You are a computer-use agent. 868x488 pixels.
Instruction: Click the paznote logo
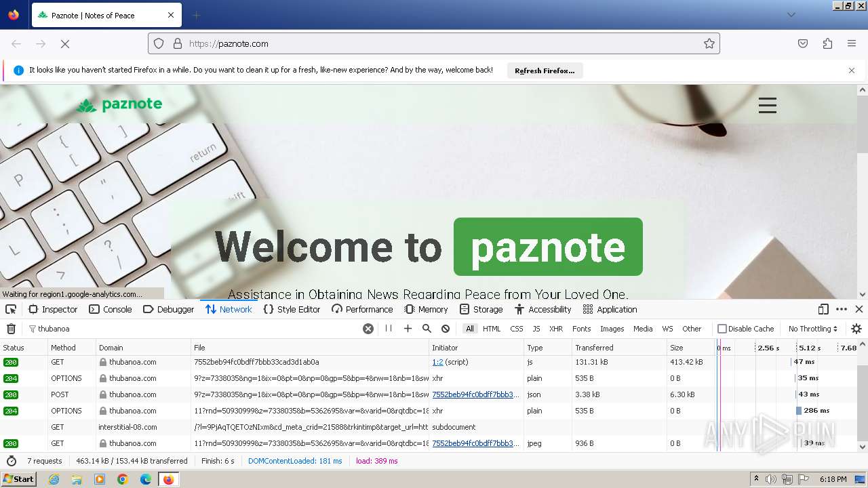tap(119, 104)
